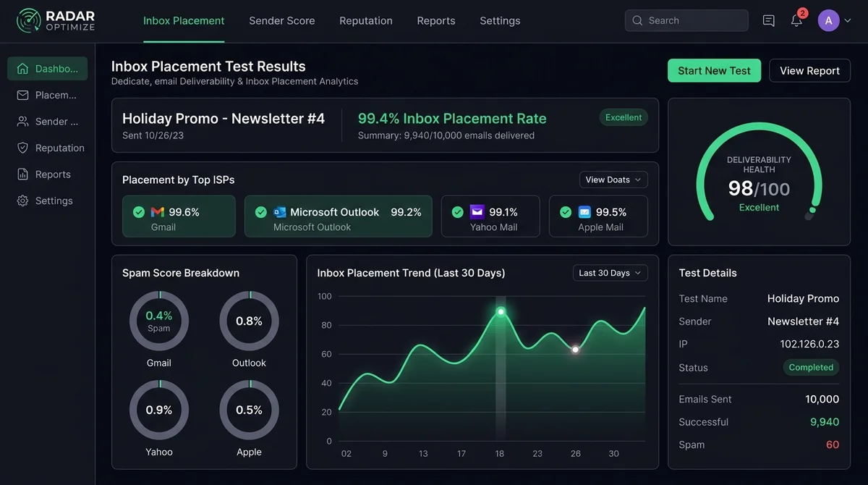Click the View Report button
Viewport: 868px width, 485px height.
pyautogui.click(x=809, y=70)
